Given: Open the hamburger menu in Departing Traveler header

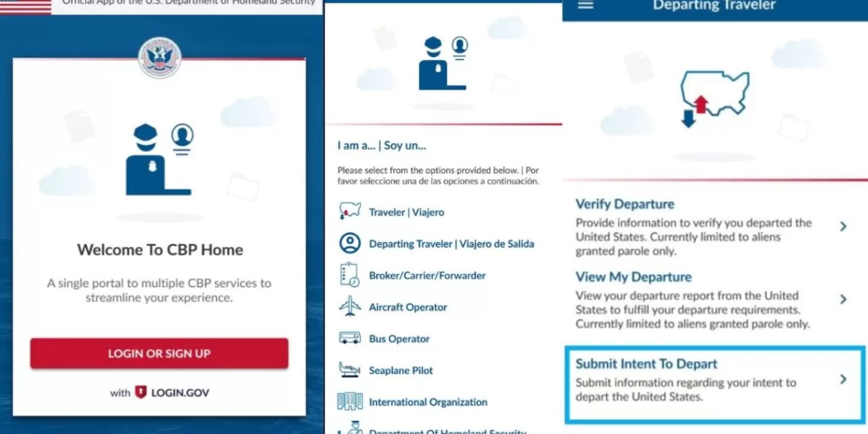Looking at the screenshot, I should pos(586,4).
